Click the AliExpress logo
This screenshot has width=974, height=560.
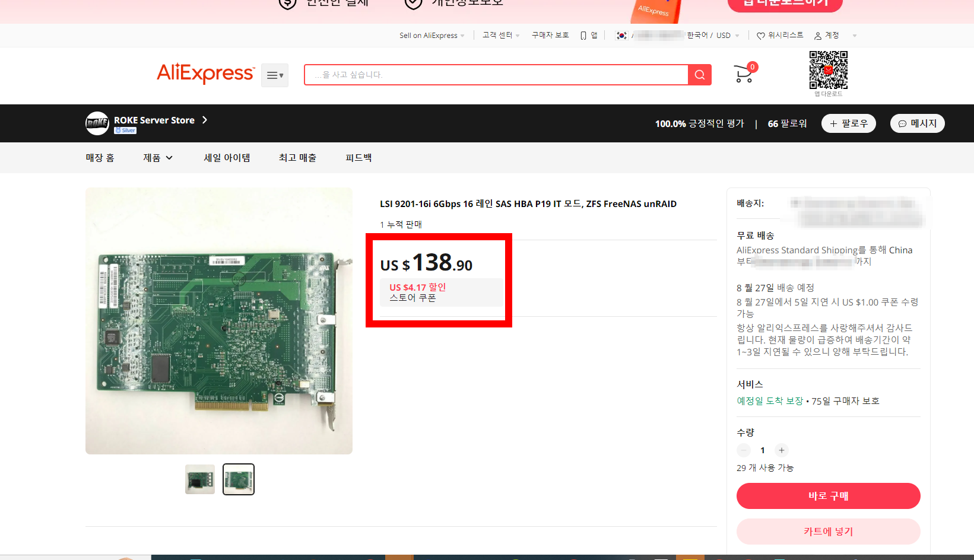[x=205, y=74]
